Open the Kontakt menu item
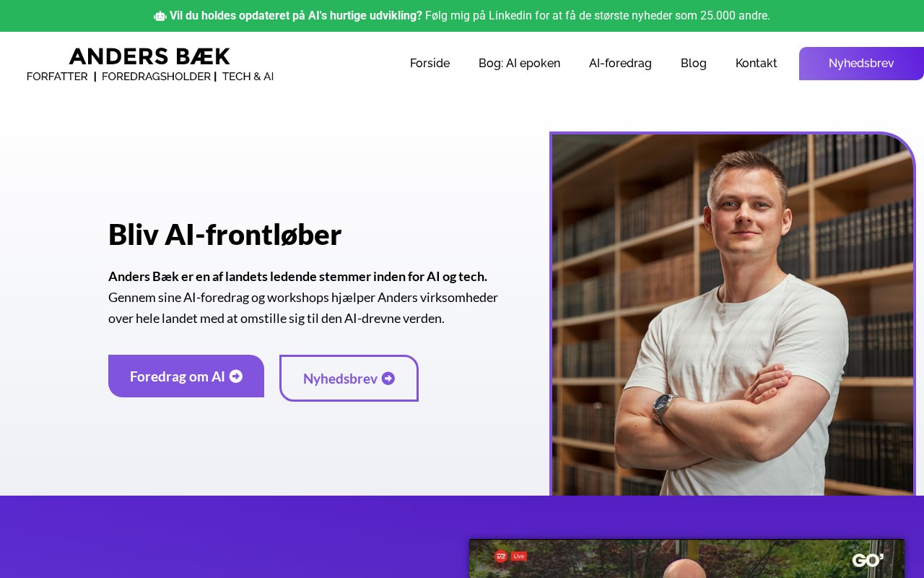The height and width of the screenshot is (578, 924). click(757, 63)
